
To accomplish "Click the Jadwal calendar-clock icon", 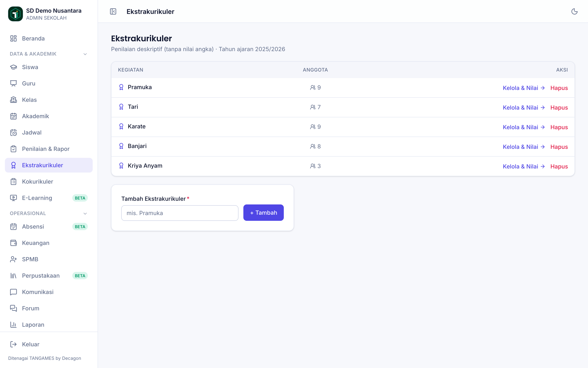I will [13, 132].
